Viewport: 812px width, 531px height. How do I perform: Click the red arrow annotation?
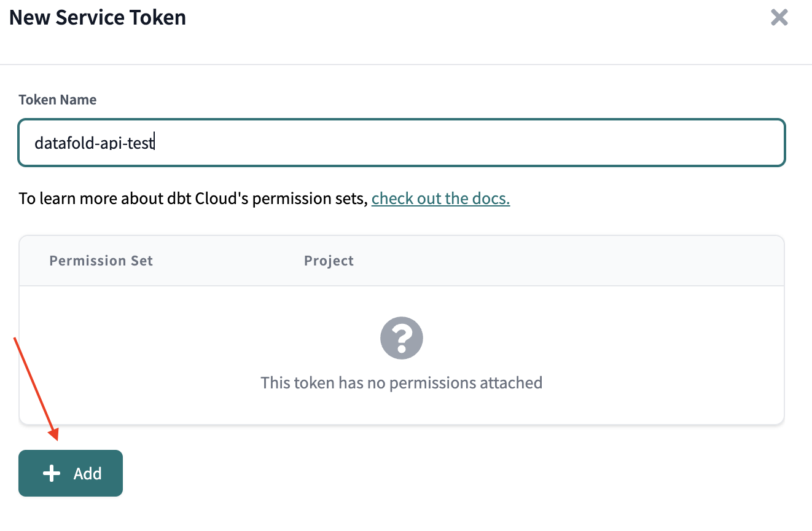coord(36,389)
